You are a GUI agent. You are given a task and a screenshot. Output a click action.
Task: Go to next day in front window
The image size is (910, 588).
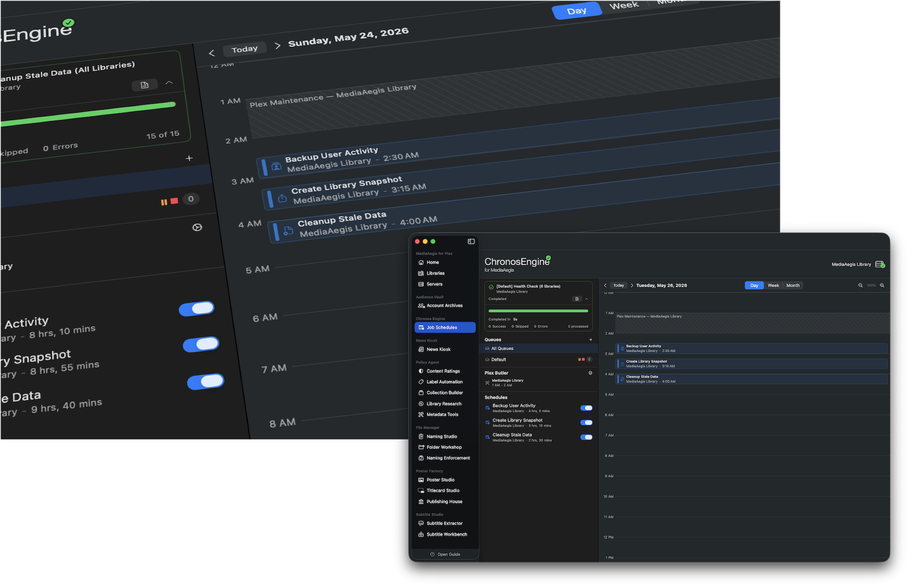tap(632, 286)
